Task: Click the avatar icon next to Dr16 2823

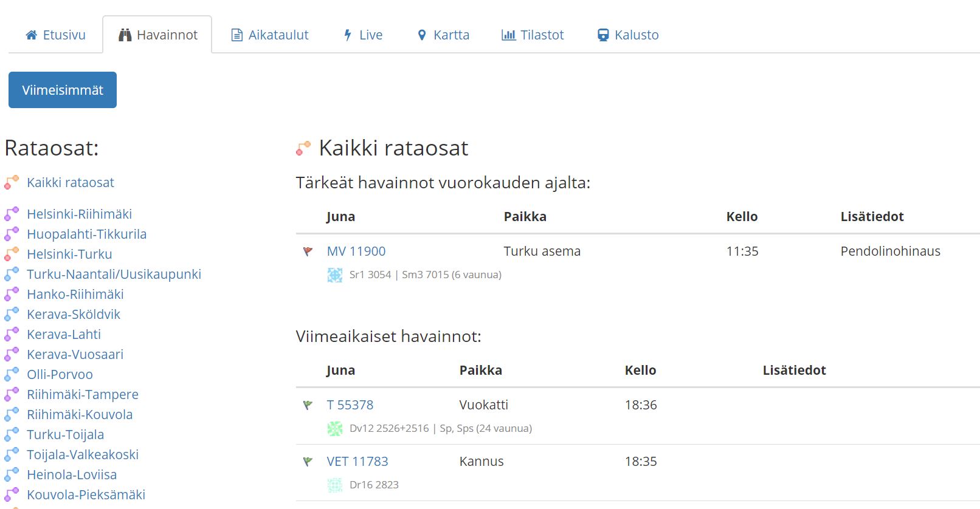Action: pos(335,485)
